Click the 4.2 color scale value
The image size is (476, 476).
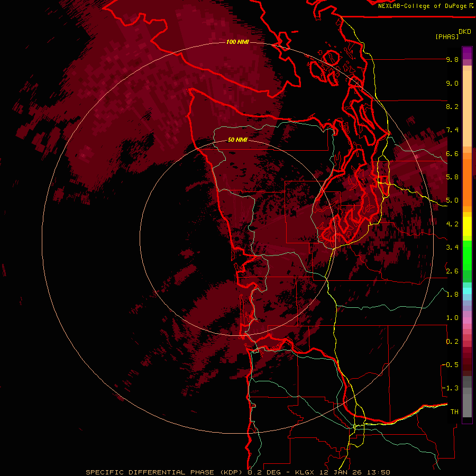click(452, 224)
